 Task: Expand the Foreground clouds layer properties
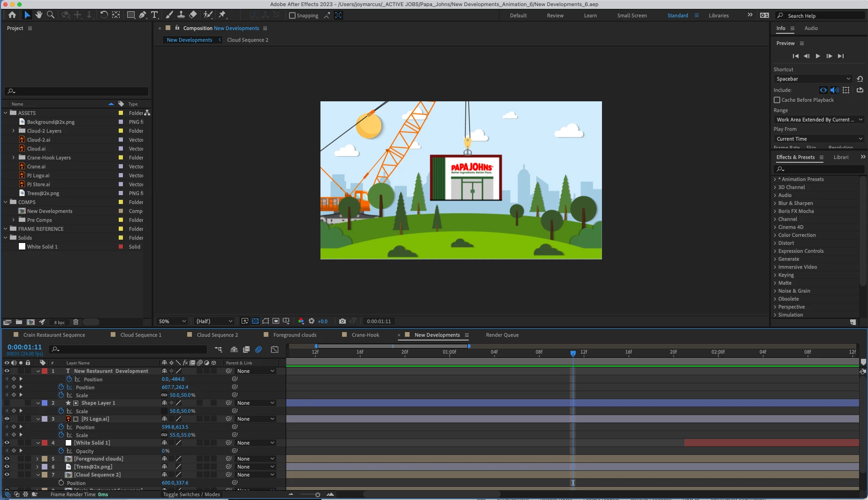[38, 459]
